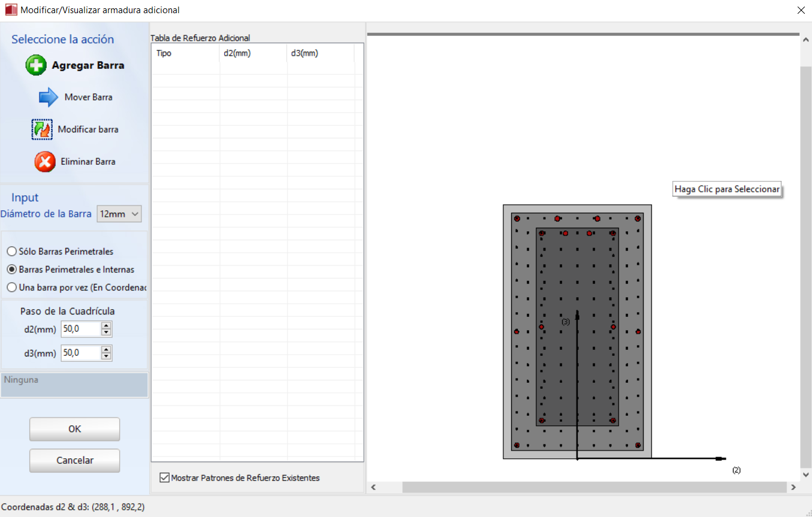Image resolution: width=812 pixels, height=517 pixels.
Task: Click scroll down arrow of vertical scrollbar
Action: coord(806,473)
